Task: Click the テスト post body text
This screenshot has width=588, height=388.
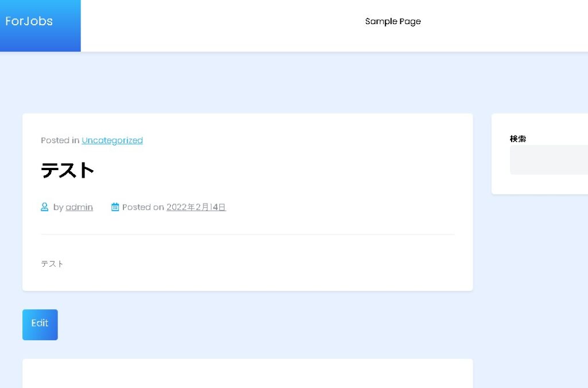Action: click(52, 264)
